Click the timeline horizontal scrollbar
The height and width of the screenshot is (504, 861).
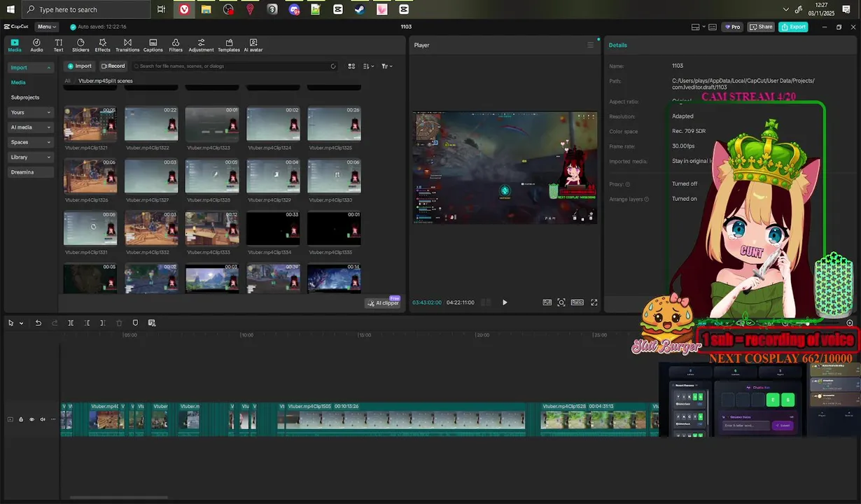click(x=119, y=498)
